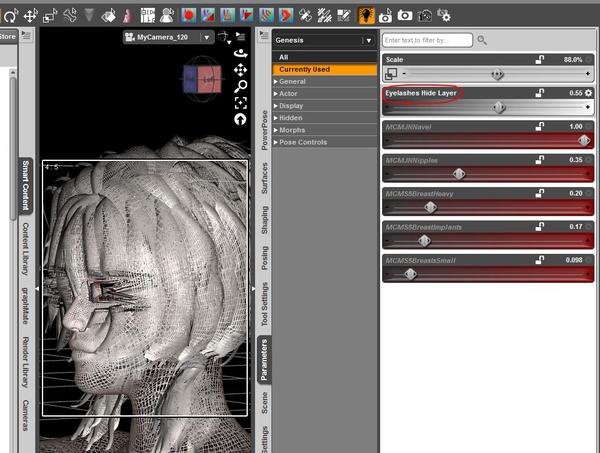Image resolution: width=600 pixels, height=453 pixels.
Task: Open Eyelashes Hide Layer settings gear
Action: 589,93
